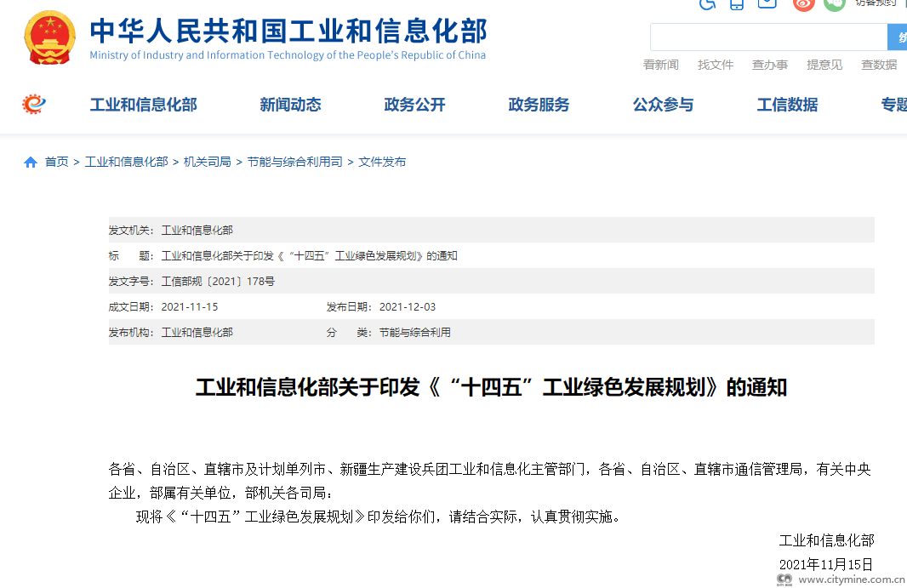
Task: Open 节能与综合利用司 breadcrumb link
Action: [294, 162]
